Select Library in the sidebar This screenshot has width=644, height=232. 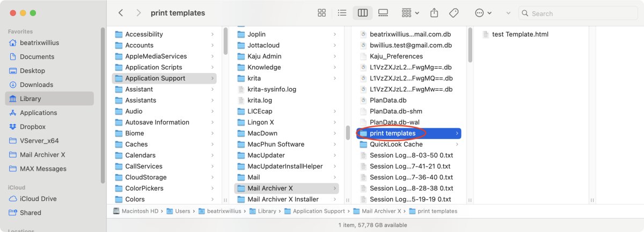[49, 98]
